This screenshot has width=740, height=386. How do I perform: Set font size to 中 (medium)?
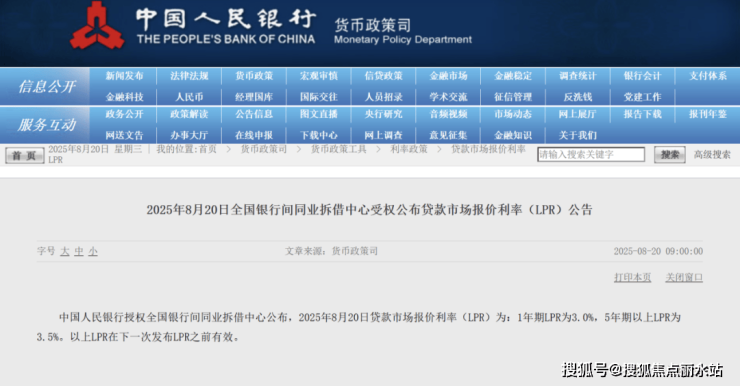[x=79, y=252]
